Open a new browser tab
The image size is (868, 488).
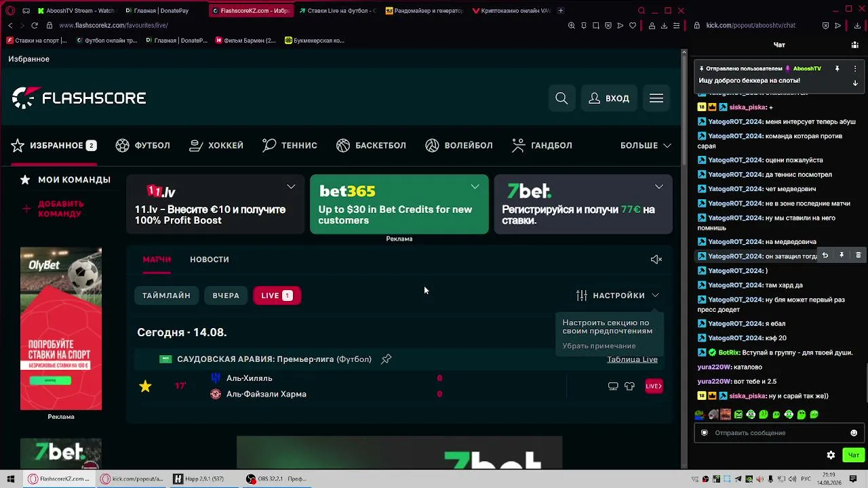[561, 11]
